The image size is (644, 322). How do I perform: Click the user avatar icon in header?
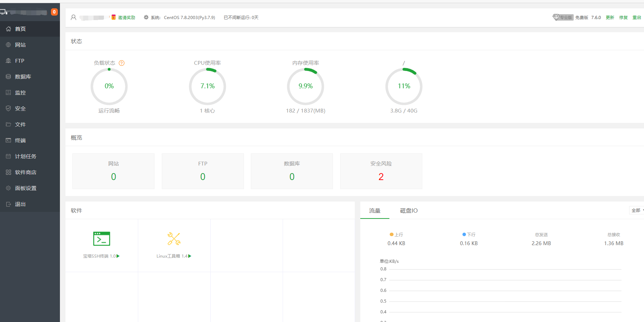coord(73,17)
